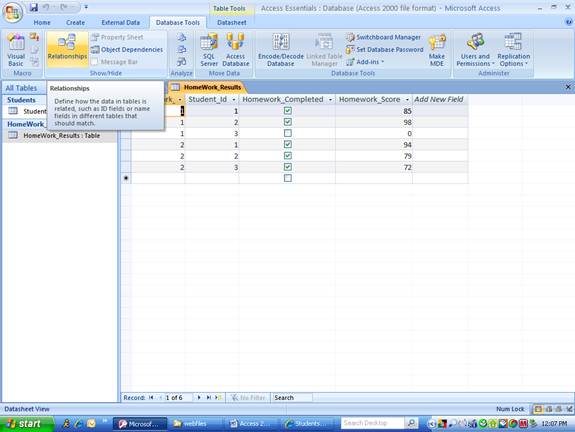575x432 pixels.
Task: Open the Datasheet ribbon tab
Action: [231, 22]
